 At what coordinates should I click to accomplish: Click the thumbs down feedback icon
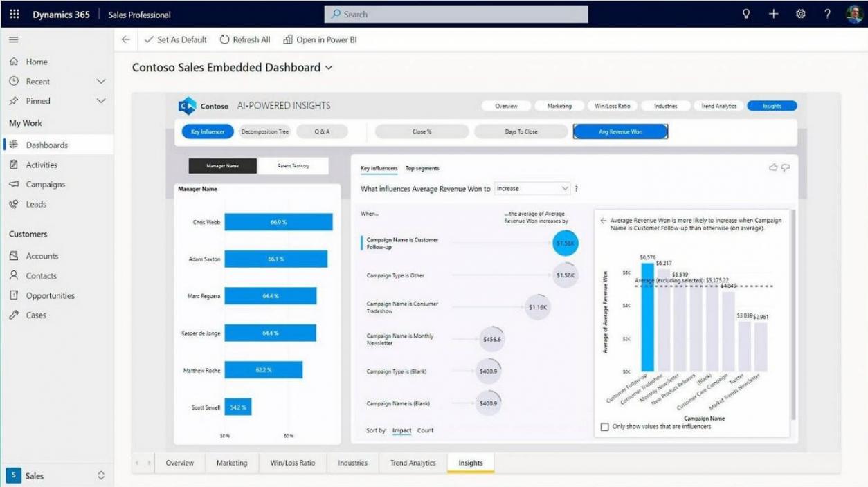pos(786,167)
